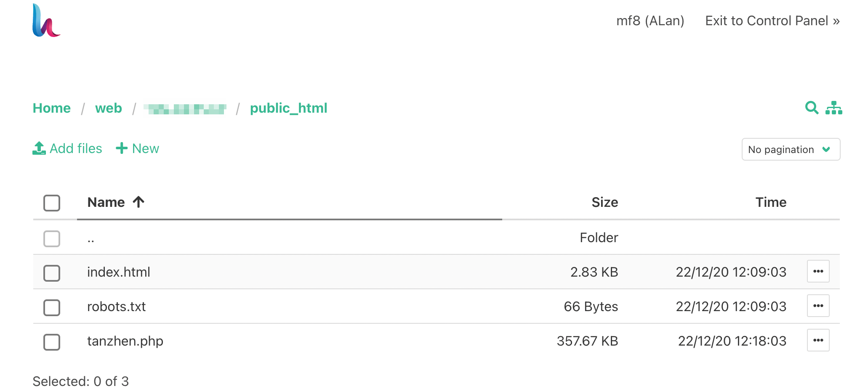868x391 pixels.
Task: Open the tanzhen.php more actions button
Action: [x=818, y=341]
